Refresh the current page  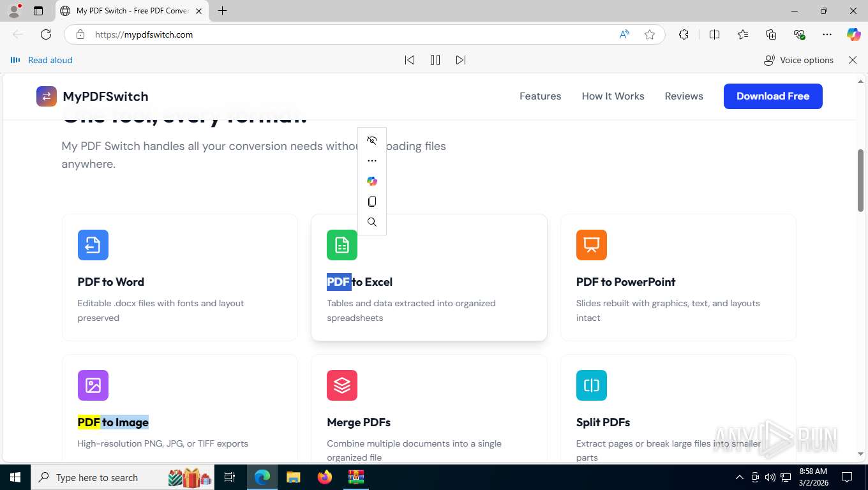tap(46, 34)
